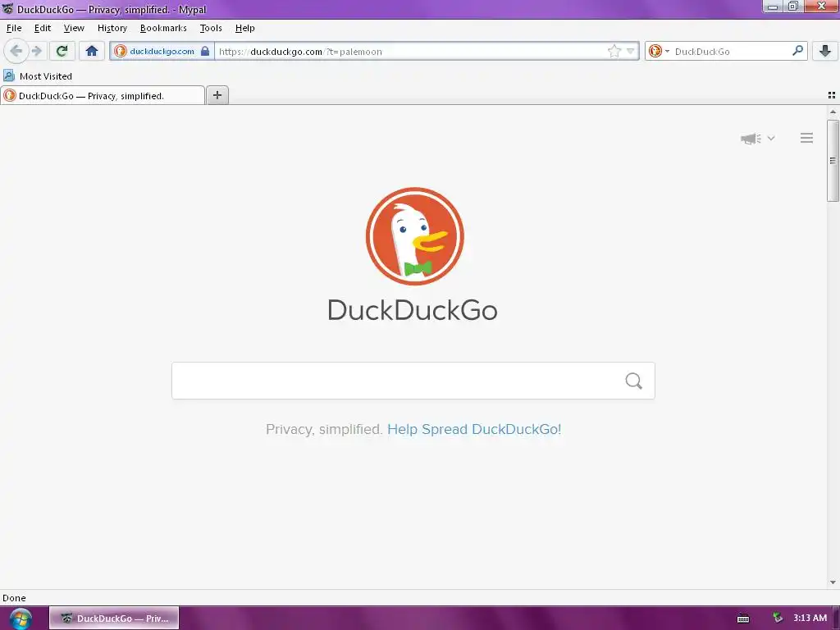
Task: Follow the Help Spread DuckDuckGo! link
Action: 474,429
